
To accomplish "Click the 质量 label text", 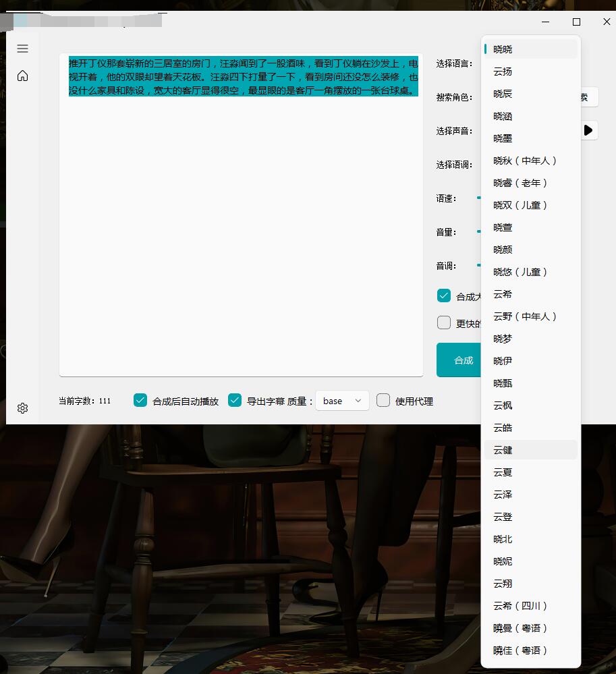I will (300, 401).
